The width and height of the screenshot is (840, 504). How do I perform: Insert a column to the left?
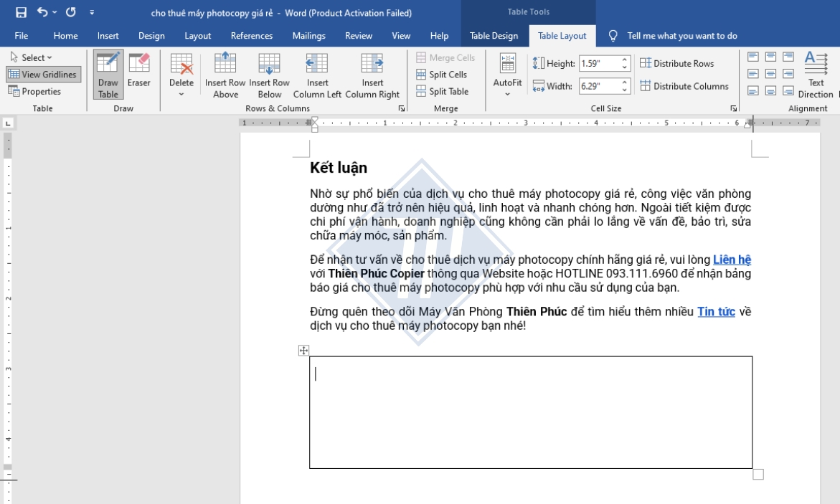317,75
